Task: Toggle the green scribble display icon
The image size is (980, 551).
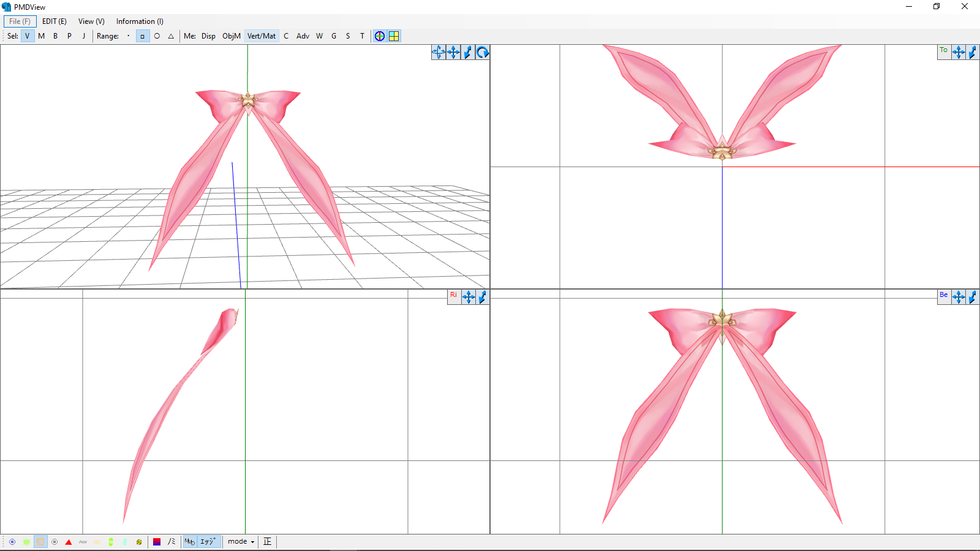Action: [26, 542]
